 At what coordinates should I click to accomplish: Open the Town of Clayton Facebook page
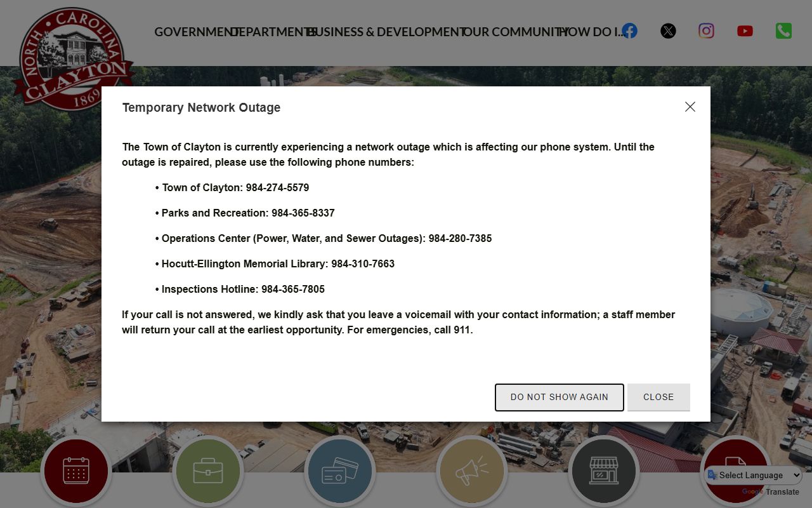(x=629, y=30)
